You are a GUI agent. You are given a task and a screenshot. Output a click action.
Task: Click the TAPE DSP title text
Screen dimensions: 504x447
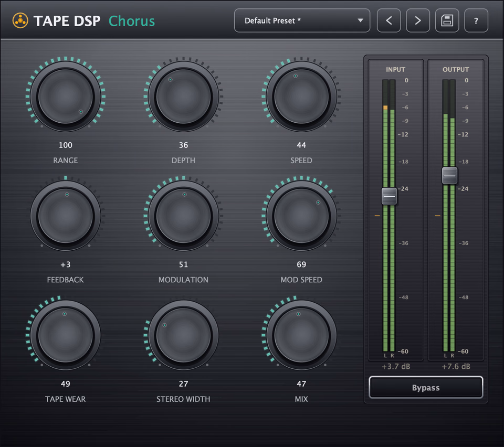pos(67,21)
